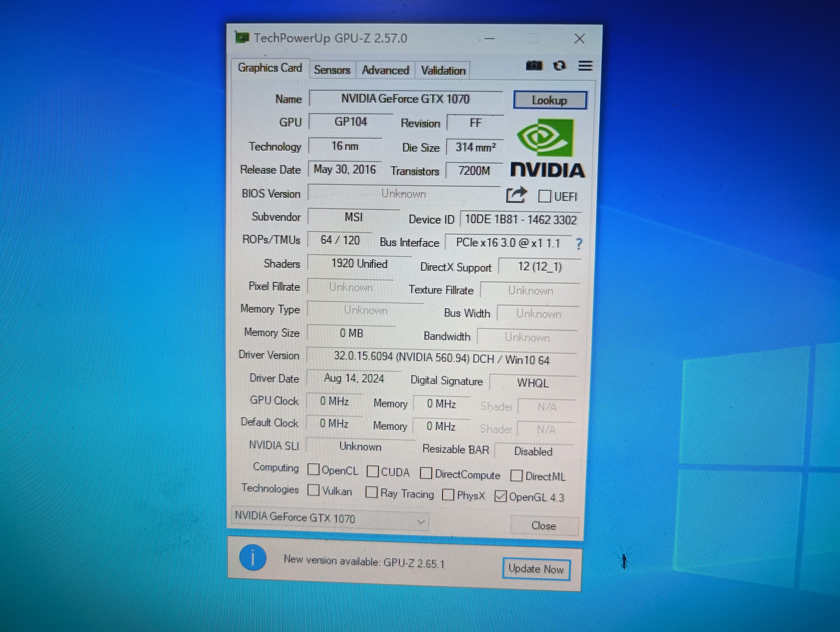Switch to the Graphics Card tab
Screen dimensions: 840x632
click(270, 68)
